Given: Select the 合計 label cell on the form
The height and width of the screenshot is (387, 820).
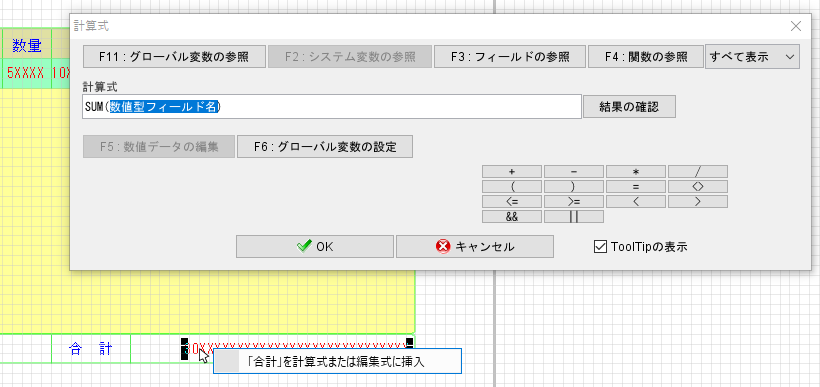Looking at the screenshot, I should [90, 349].
